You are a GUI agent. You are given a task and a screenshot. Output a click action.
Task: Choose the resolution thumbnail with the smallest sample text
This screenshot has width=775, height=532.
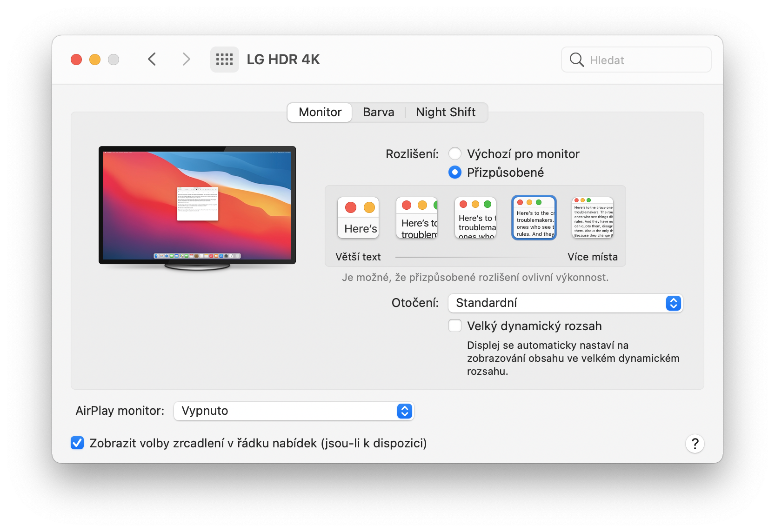(593, 218)
